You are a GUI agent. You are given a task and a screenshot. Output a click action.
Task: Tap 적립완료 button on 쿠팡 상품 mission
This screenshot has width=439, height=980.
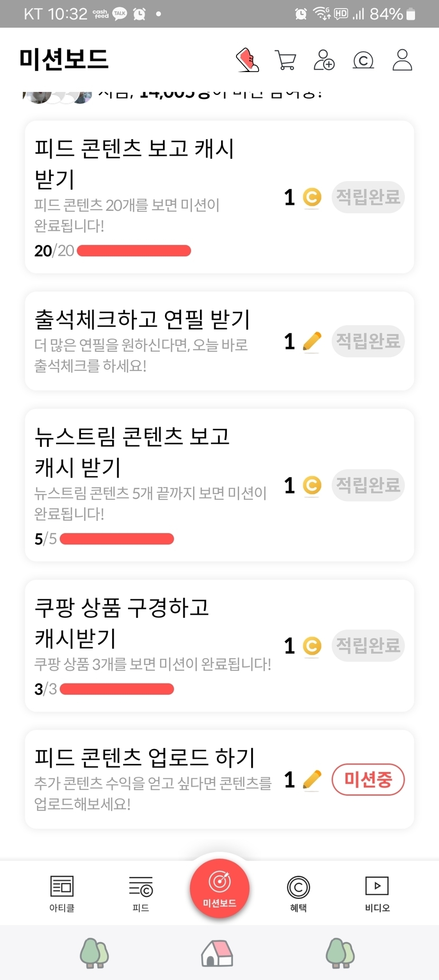(368, 645)
